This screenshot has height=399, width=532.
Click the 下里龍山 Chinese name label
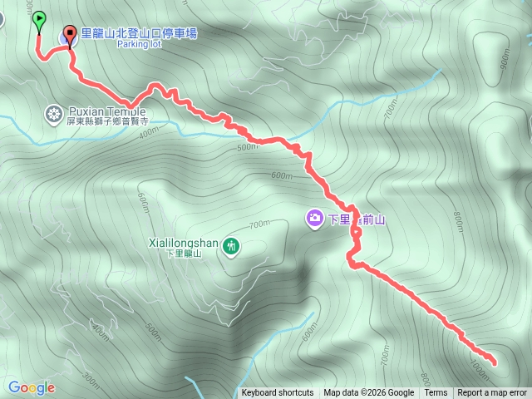tap(184, 253)
